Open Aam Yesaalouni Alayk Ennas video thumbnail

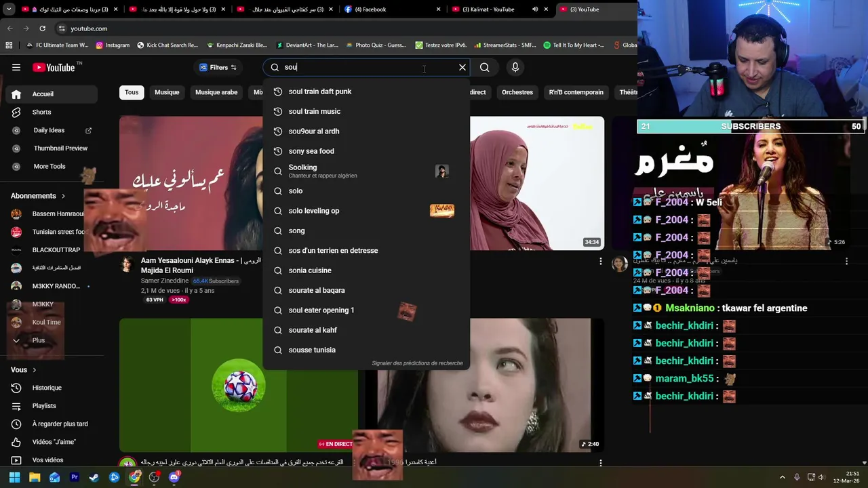191,183
